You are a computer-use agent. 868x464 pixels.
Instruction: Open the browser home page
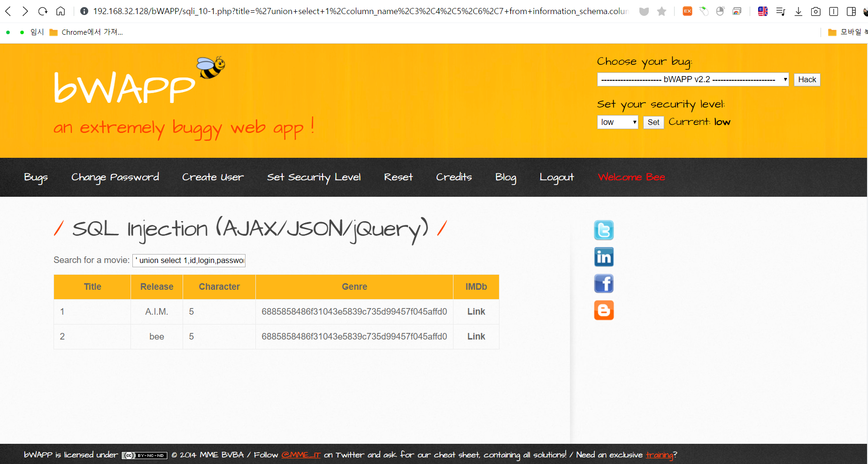pos(61,11)
